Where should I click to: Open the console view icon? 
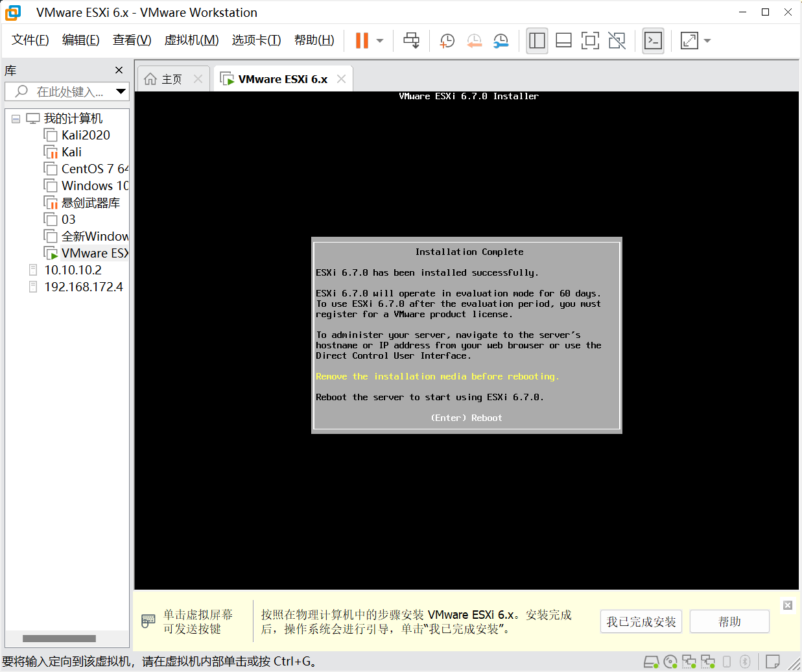point(653,40)
